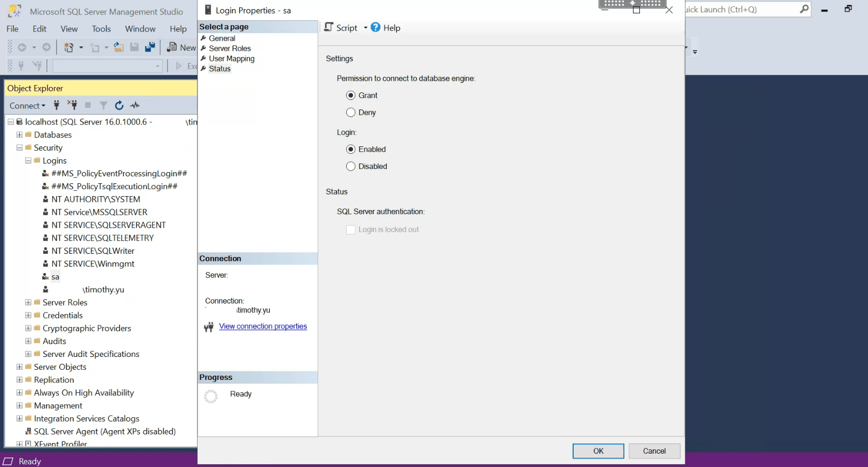Click the Save disk icon in toolbar

tap(135, 48)
